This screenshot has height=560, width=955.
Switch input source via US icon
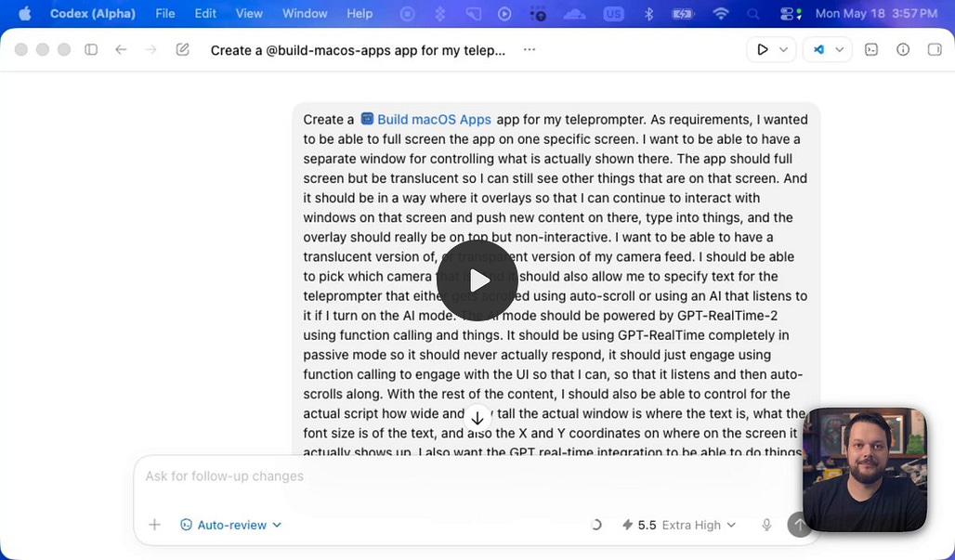[x=613, y=13]
